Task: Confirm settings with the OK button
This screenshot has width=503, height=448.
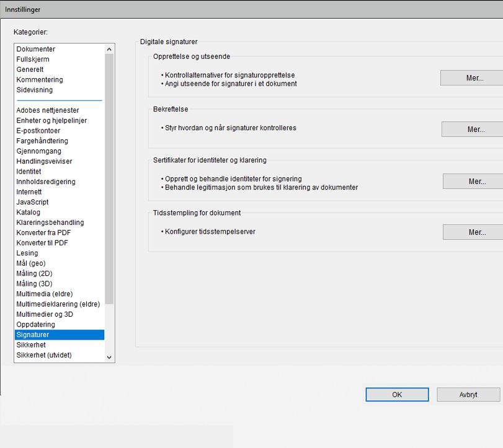Action: 397,394
